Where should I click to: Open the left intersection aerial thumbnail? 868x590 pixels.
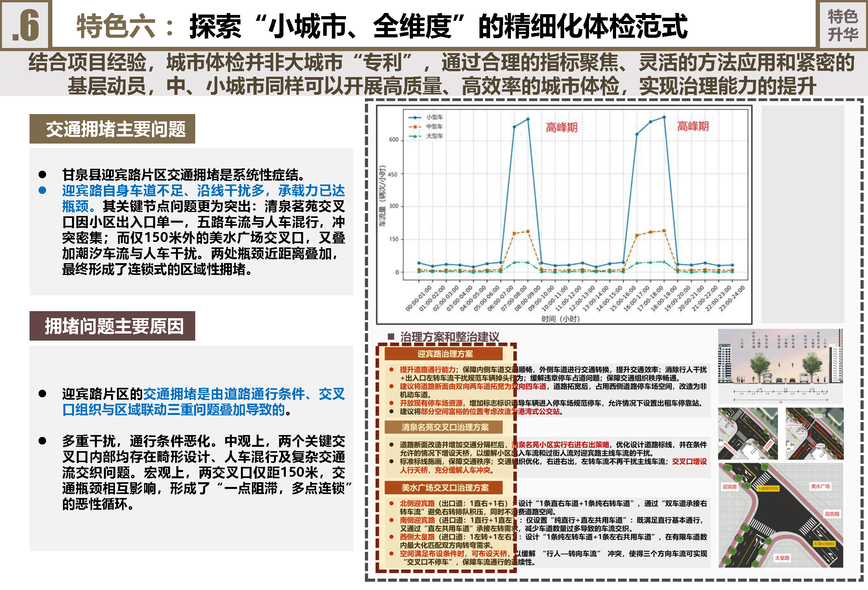click(x=748, y=433)
